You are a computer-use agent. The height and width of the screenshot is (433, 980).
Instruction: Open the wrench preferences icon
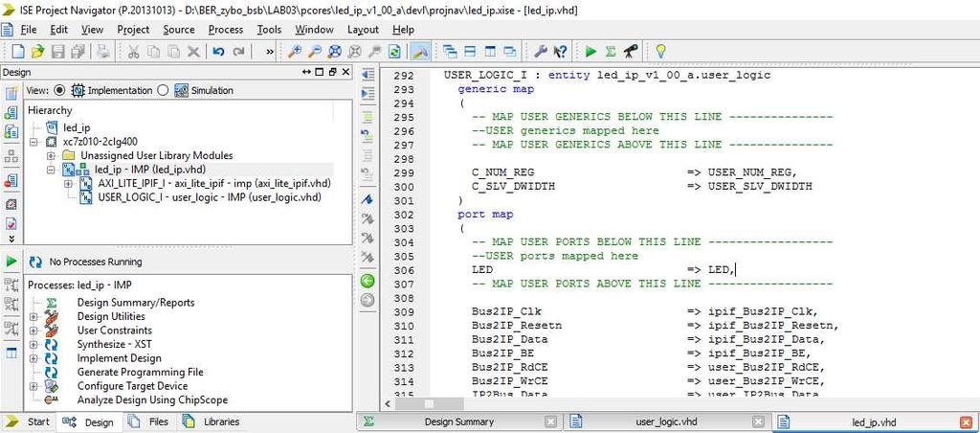pos(542,52)
